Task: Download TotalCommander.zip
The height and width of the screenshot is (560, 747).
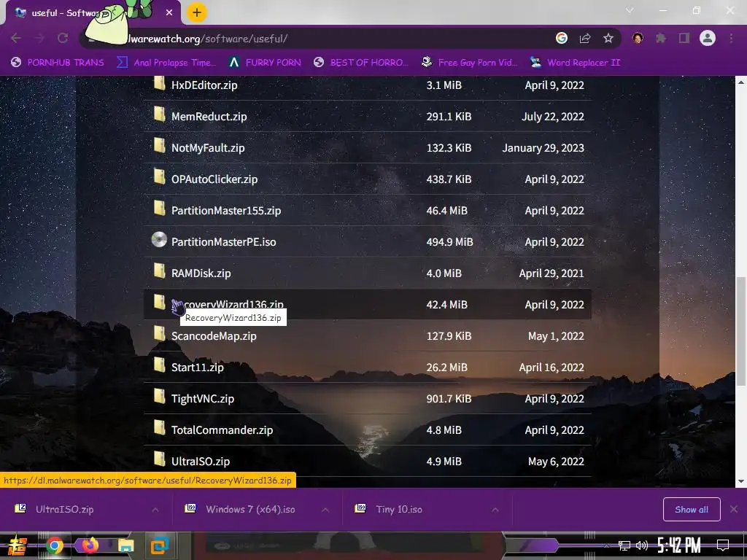Action: [222, 430]
